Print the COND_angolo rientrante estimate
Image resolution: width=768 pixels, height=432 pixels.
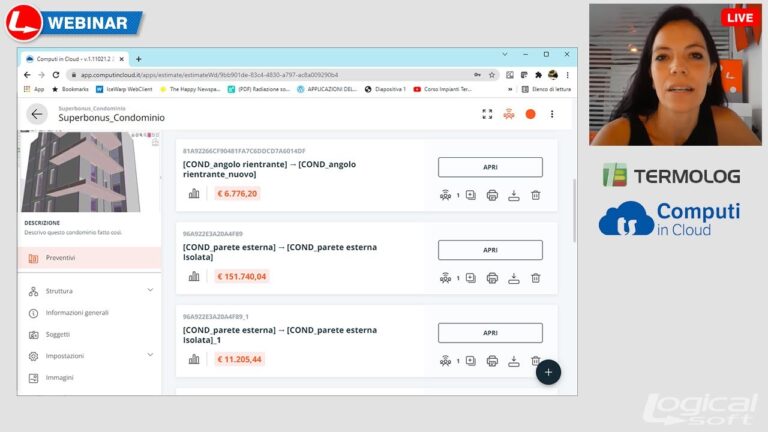(492, 195)
